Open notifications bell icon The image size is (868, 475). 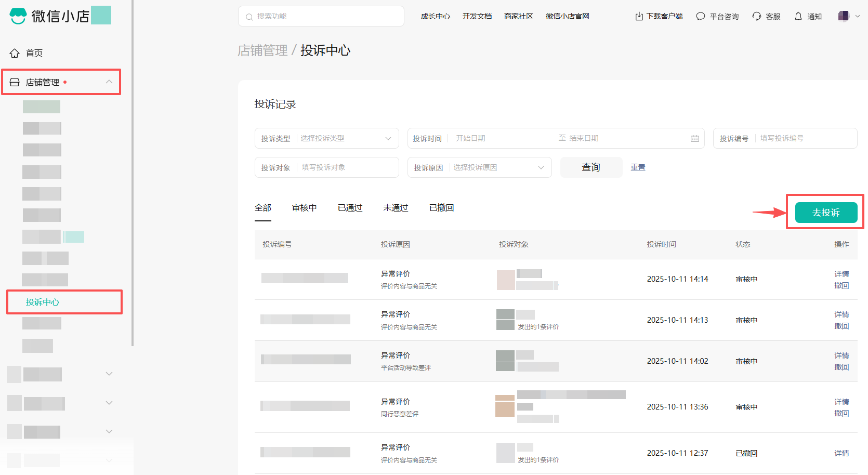(x=798, y=17)
